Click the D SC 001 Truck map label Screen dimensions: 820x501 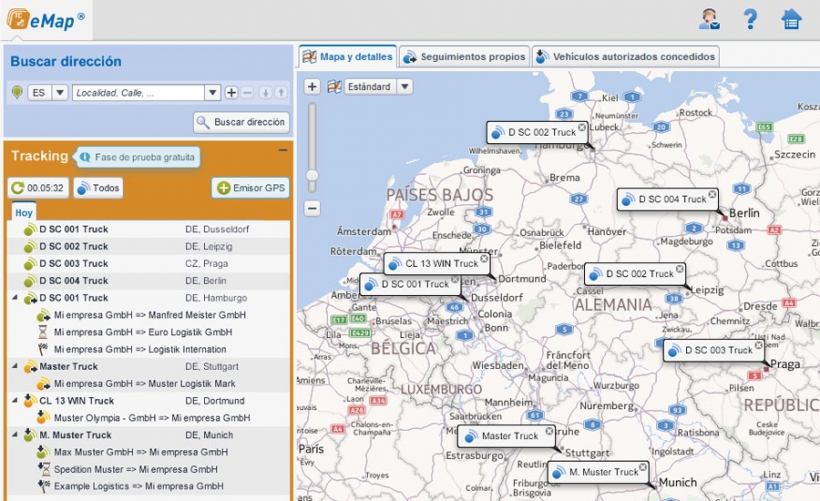click(409, 284)
